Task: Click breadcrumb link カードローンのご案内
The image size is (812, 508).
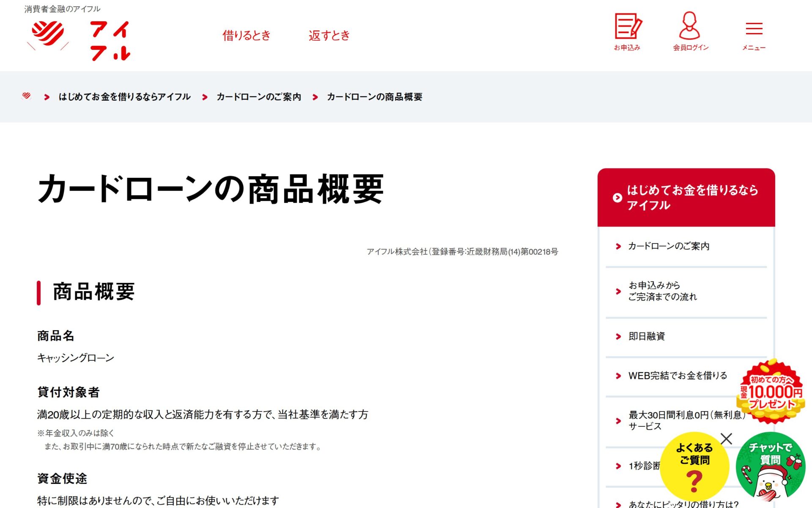Action: click(259, 97)
